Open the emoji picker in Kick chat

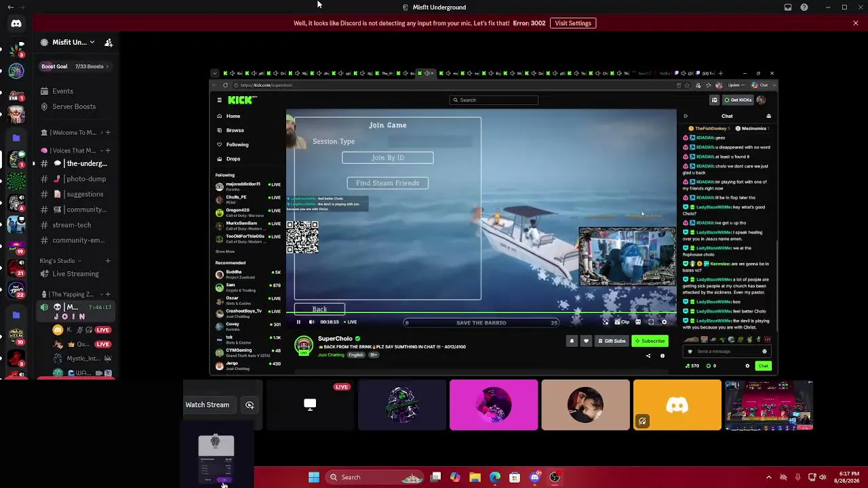(764, 351)
